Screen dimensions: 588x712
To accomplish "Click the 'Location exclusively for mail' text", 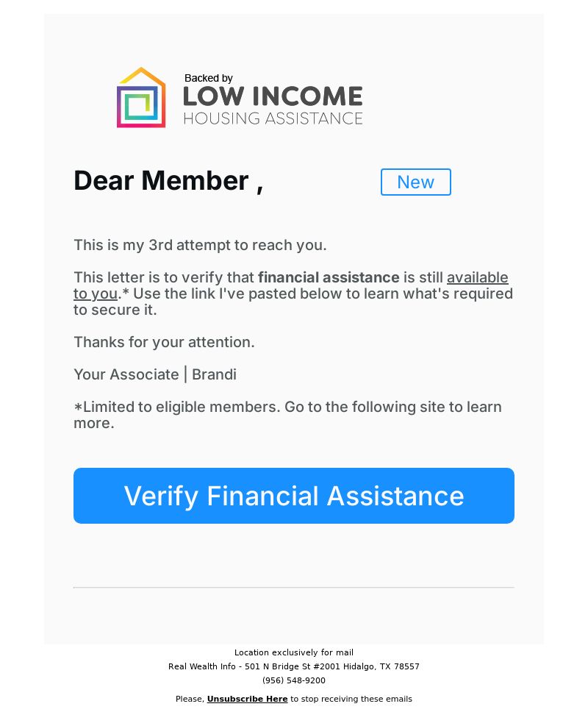I will pos(294,652).
